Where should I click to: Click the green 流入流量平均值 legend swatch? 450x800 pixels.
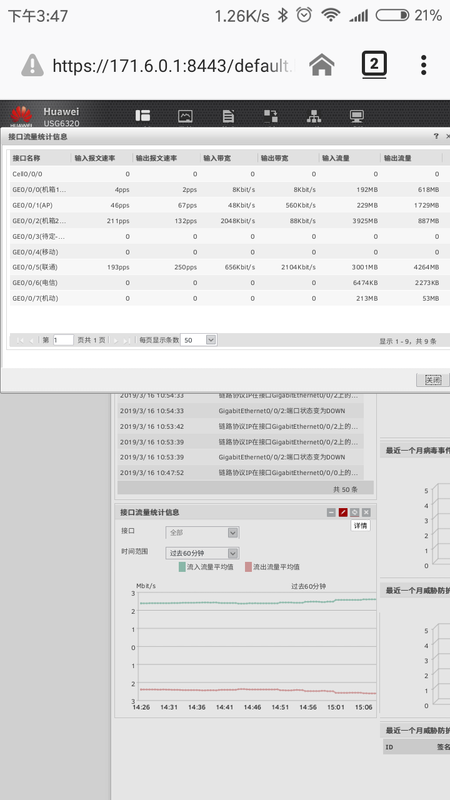pos(182,567)
